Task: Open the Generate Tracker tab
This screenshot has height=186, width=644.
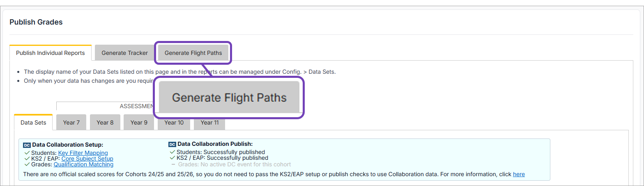Action: tap(124, 53)
